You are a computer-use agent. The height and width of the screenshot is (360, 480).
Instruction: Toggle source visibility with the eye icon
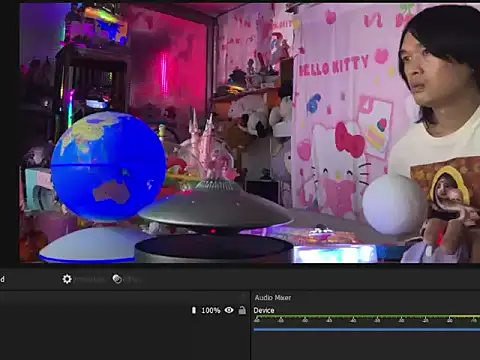tap(229, 310)
